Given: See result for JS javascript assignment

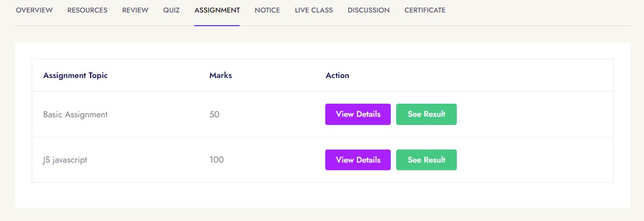Looking at the screenshot, I should 426,160.
